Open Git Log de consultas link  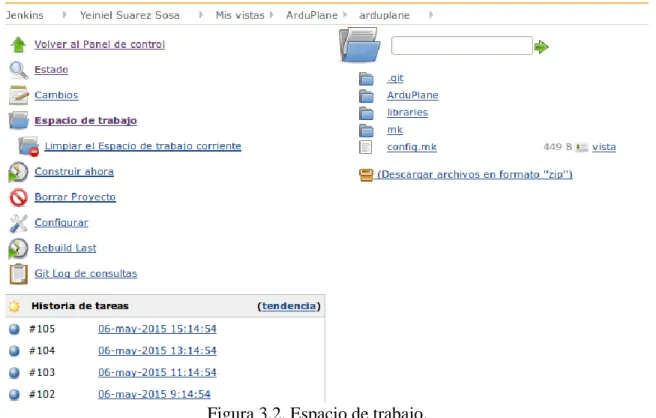[86, 274]
